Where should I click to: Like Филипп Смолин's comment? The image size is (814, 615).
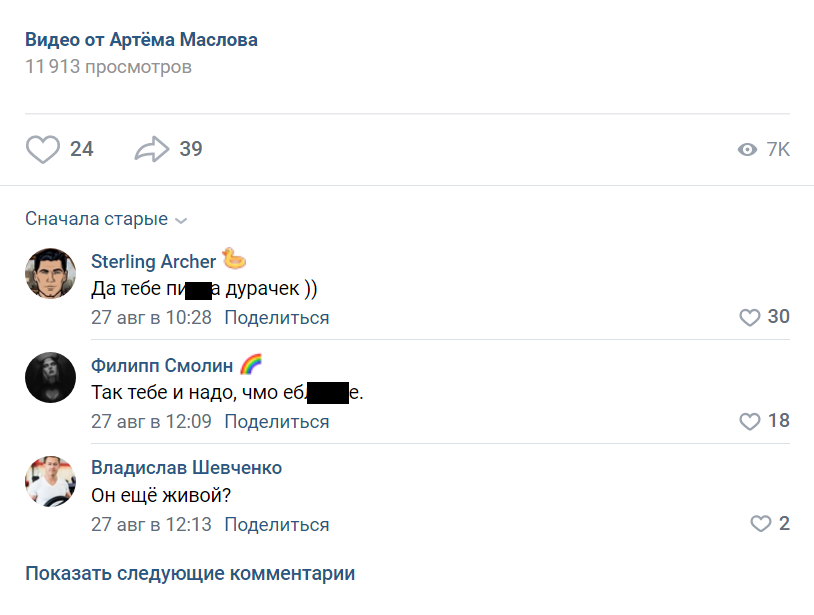(750, 421)
